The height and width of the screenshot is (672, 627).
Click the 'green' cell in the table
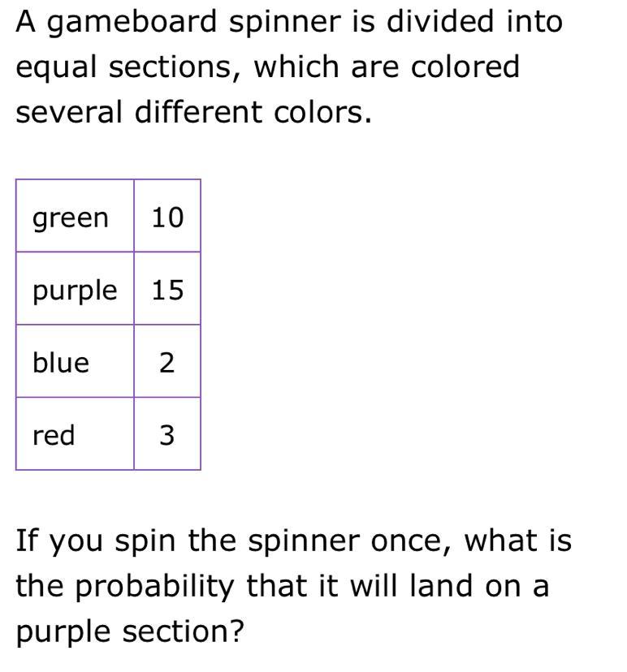coord(75,216)
